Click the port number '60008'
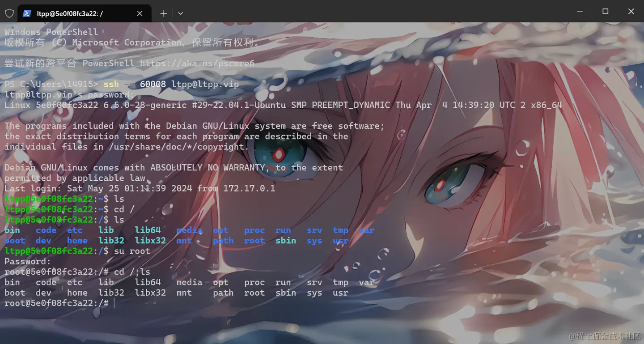This screenshot has height=344, width=644. pos(153,84)
